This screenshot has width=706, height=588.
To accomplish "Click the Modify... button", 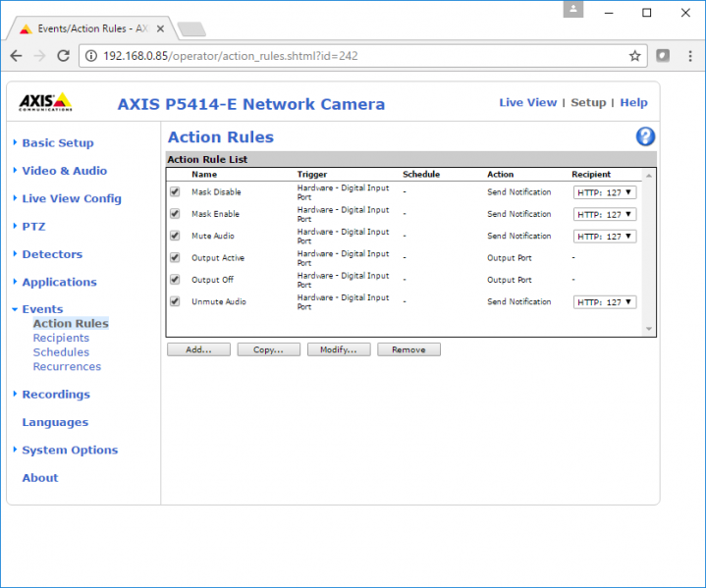I will pyautogui.click(x=339, y=349).
